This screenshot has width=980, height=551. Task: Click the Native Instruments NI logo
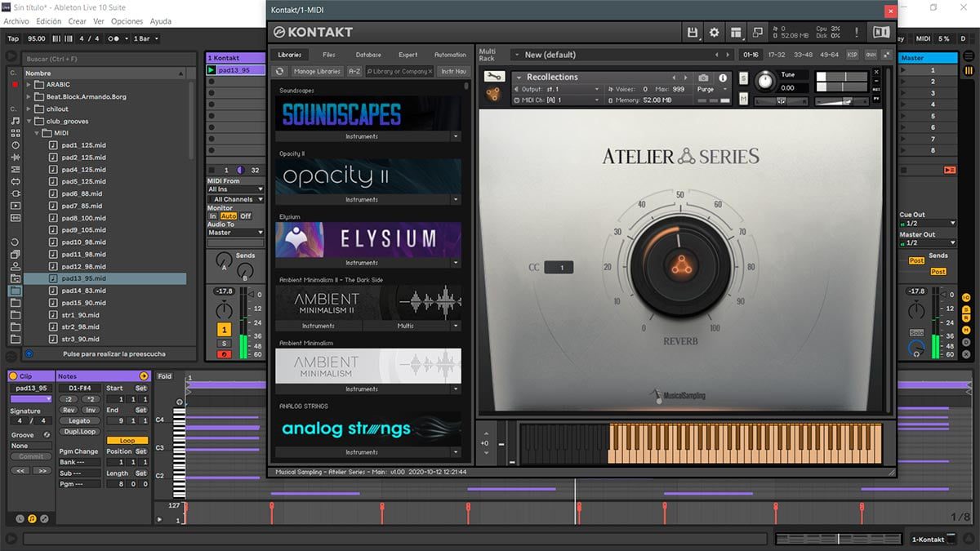click(x=881, y=33)
